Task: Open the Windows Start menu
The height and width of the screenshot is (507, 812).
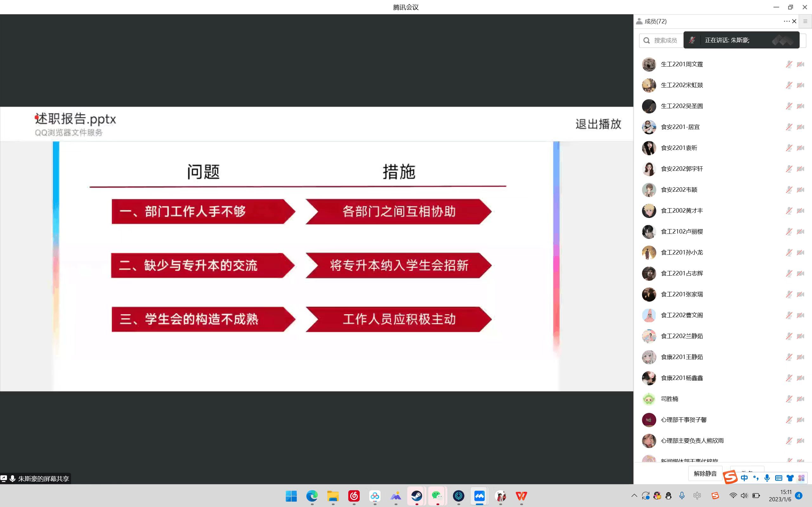Action: pos(291,496)
